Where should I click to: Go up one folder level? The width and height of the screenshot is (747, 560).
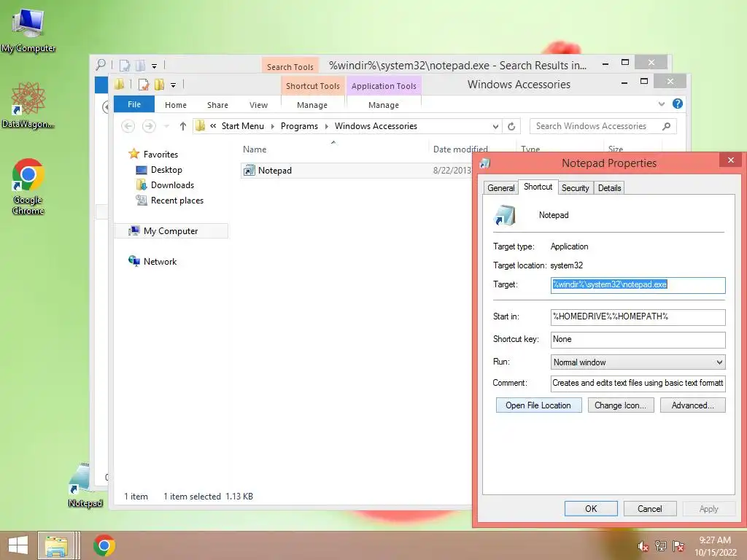[x=183, y=126]
